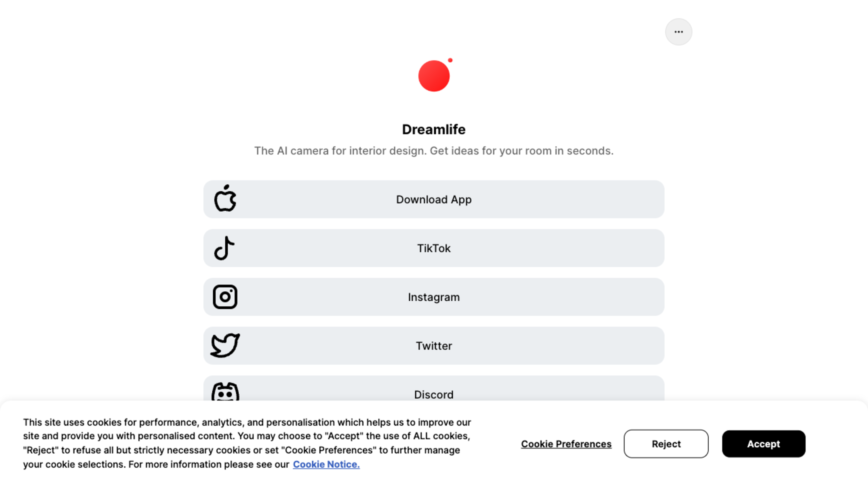The width and height of the screenshot is (868, 488).
Task: Click the TikTok logo icon
Action: [224, 248]
